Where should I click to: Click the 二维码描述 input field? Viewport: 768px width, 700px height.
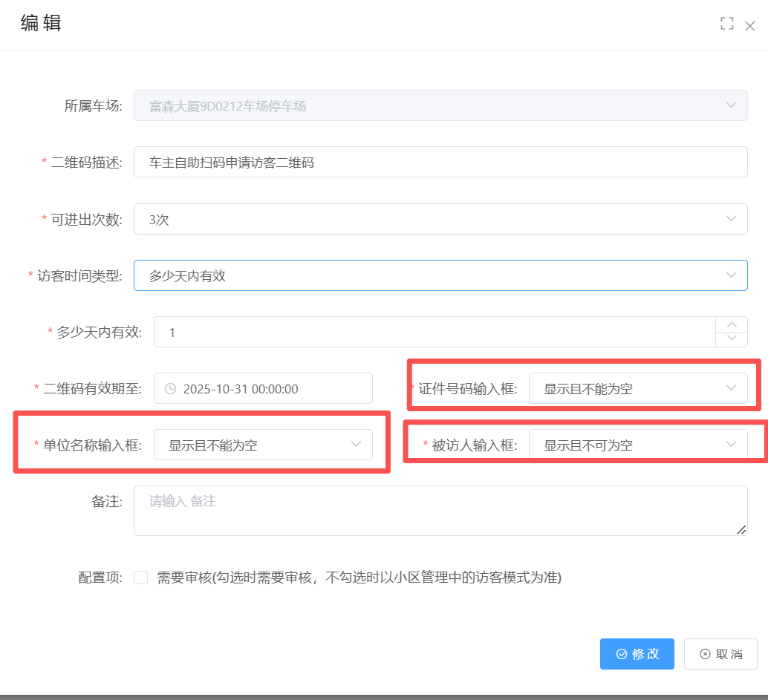[x=440, y=162]
